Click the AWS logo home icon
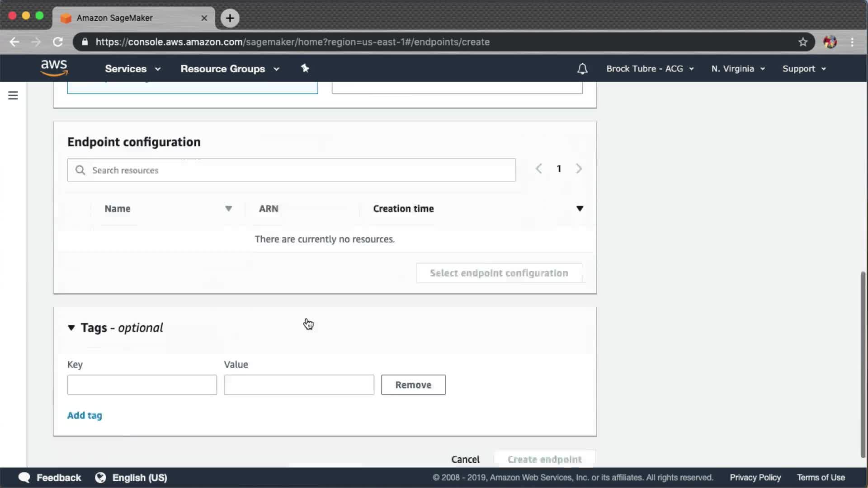This screenshot has height=488, width=868. [x=54, y=68]
